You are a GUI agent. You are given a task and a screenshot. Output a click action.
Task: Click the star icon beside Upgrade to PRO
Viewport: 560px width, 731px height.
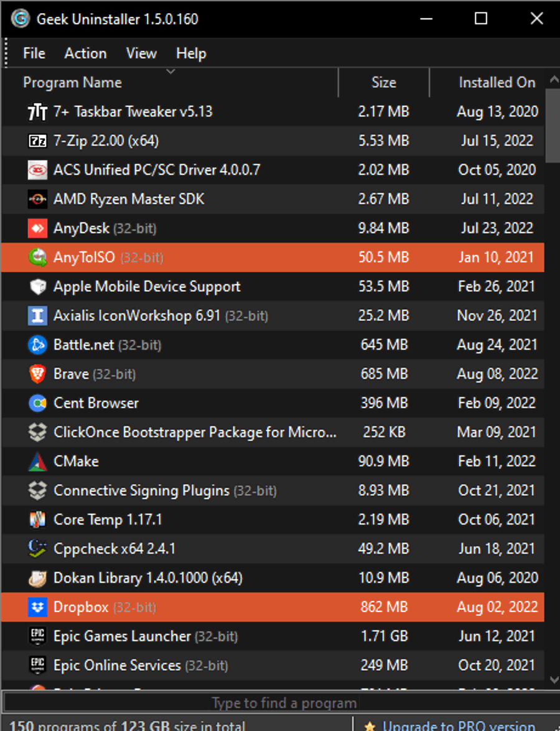(370, 726)
